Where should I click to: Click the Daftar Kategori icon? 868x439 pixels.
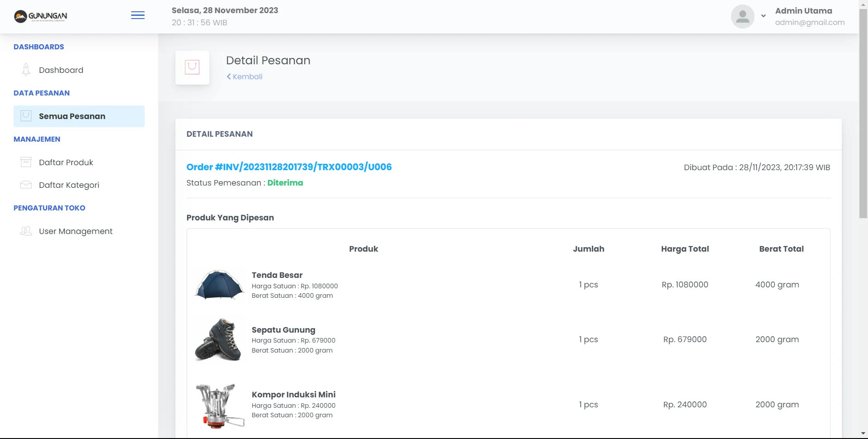(26, 185)
